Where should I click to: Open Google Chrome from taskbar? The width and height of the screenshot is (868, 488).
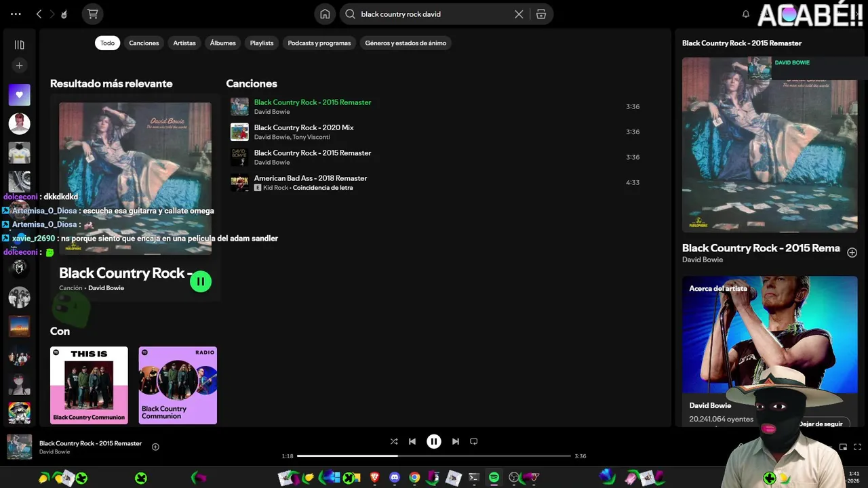pos(414,478)
